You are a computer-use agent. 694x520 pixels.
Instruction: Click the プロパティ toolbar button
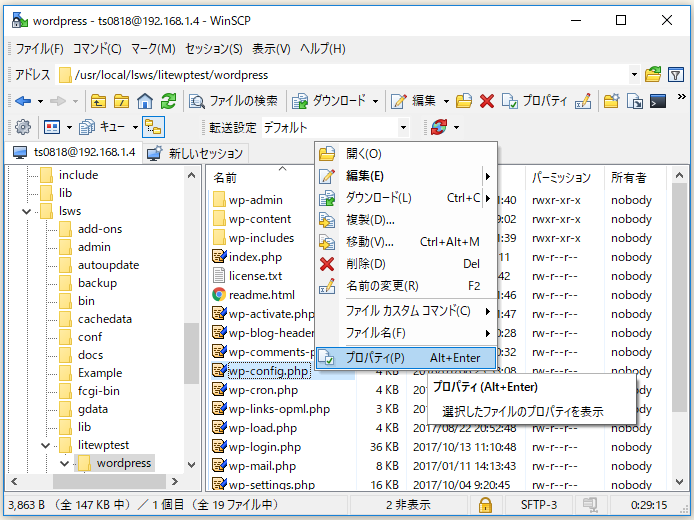pyautogui.click(x=534, y=101)
